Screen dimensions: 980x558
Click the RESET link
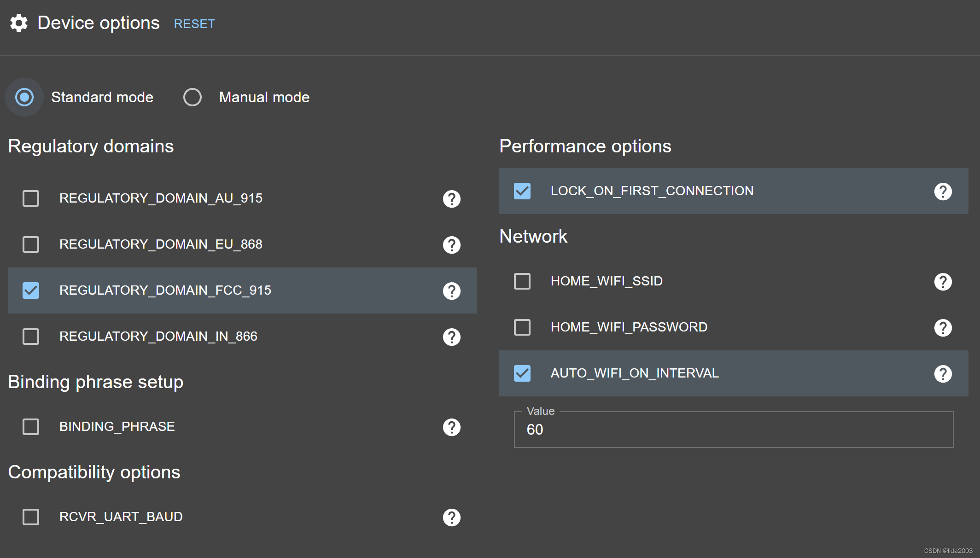[194, 24]
